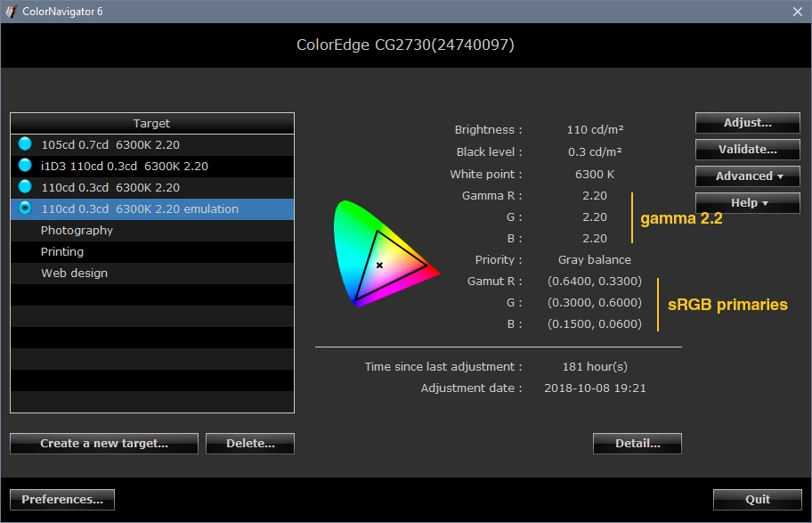
Task: Expand the Help dropdown menu
Action: [747, 202]
